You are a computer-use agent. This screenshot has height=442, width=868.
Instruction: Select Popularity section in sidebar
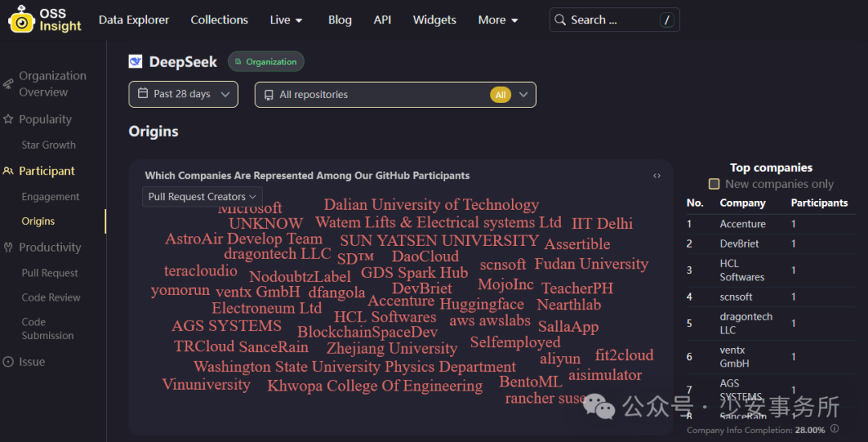45,120
